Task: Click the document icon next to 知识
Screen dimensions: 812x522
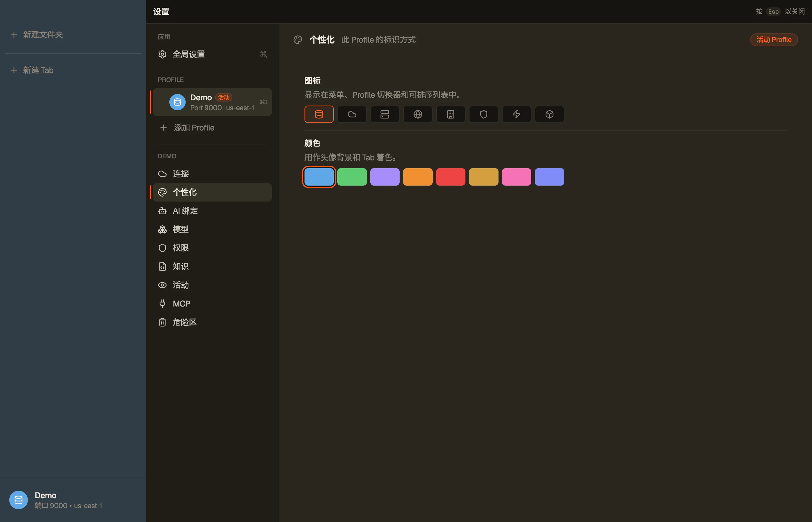Action: (162, 267)
